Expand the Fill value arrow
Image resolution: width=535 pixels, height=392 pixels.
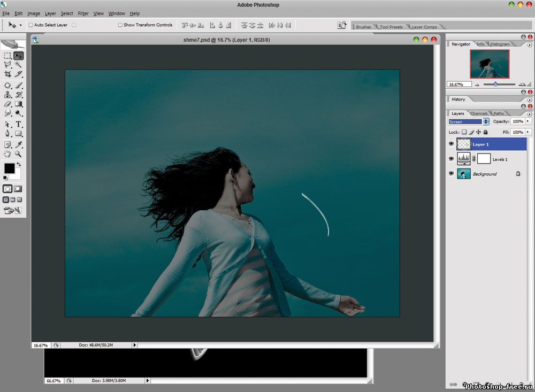[528, 132]
